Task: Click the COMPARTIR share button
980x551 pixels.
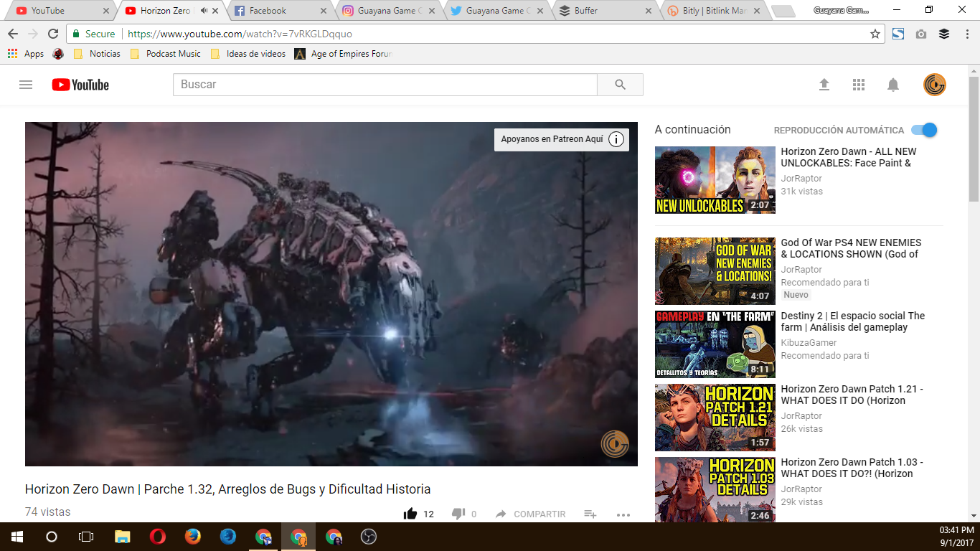Action: pos(530,514)
